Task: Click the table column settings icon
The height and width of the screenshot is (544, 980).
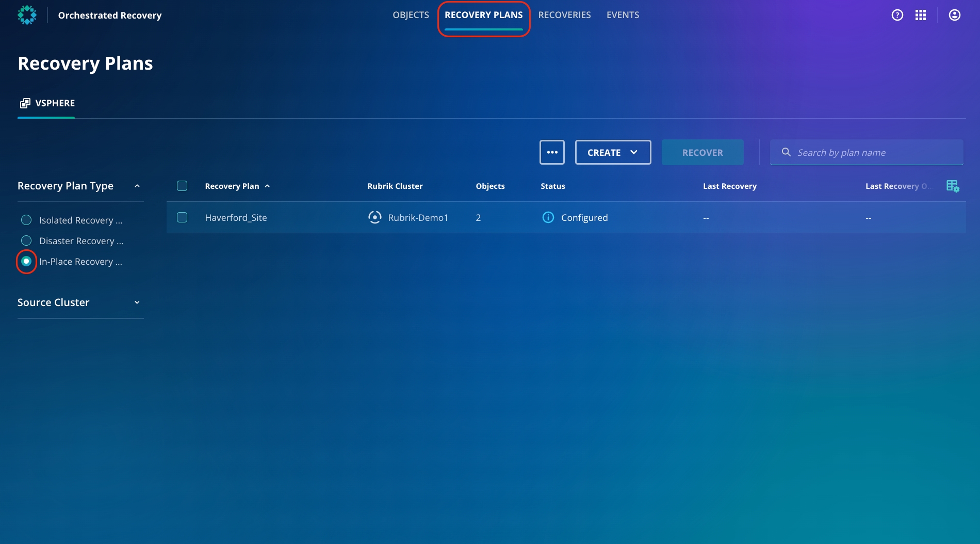Action: pyautogui.click(x=953, y=186)
